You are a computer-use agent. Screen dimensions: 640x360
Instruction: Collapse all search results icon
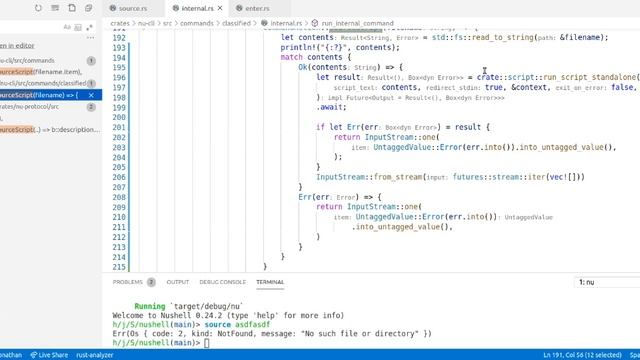tap(89, 8)
